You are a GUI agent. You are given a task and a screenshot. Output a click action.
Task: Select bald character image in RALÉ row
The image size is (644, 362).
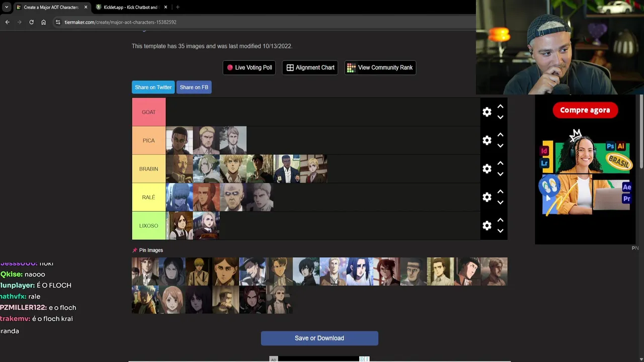(x=233, y=197)
